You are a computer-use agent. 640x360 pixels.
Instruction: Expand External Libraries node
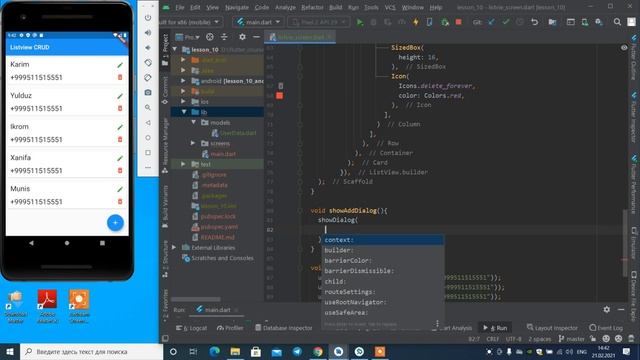point(174,247)
